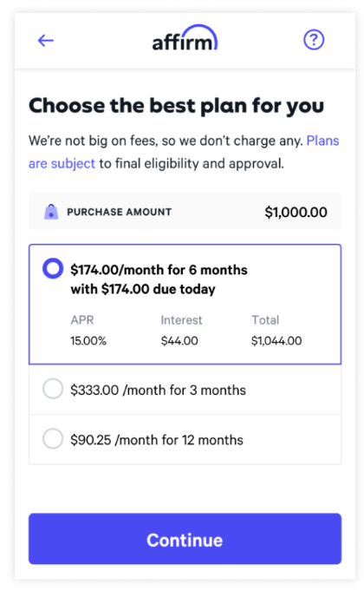Click the 'are subject' link text

[x=62, y=163]
